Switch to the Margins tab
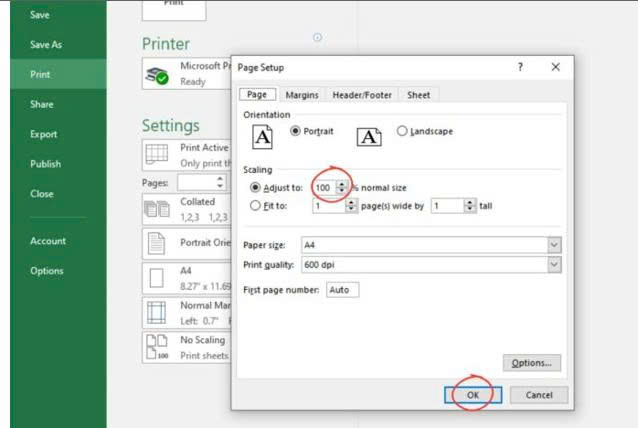The height and width of the screenshot is (428, 638). click(302, 95)
